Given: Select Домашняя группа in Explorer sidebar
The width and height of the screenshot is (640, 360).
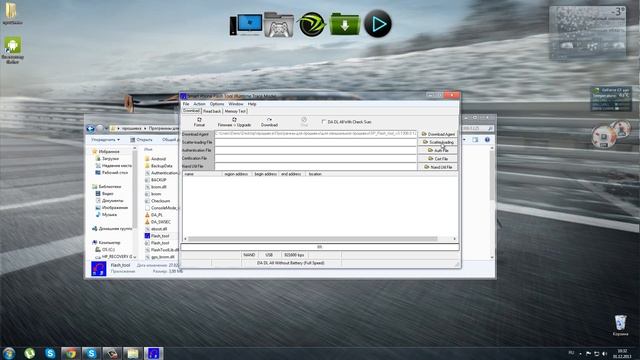Looking at the screenshot, I should (x=112, y=229).
